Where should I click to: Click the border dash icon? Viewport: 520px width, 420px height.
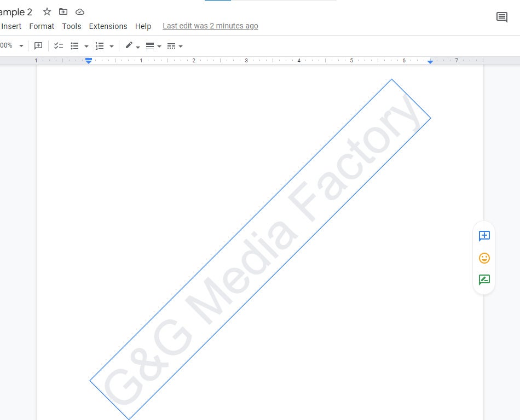tap(171, 46)
